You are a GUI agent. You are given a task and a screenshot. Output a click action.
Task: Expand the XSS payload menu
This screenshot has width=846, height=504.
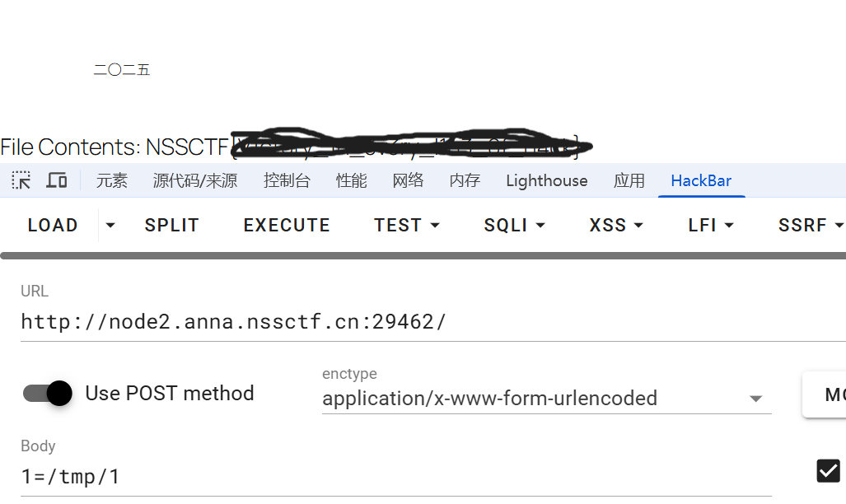tap(616, 225)
